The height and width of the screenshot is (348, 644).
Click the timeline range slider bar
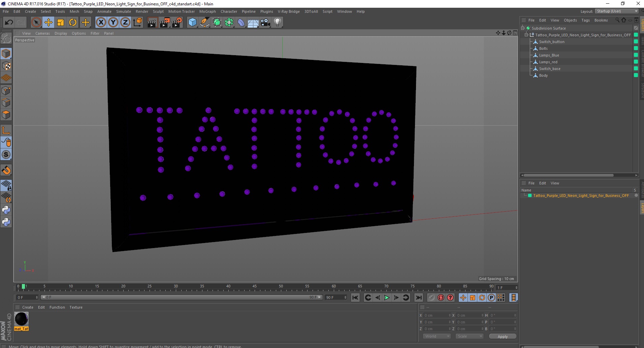[x=181, y=297]
